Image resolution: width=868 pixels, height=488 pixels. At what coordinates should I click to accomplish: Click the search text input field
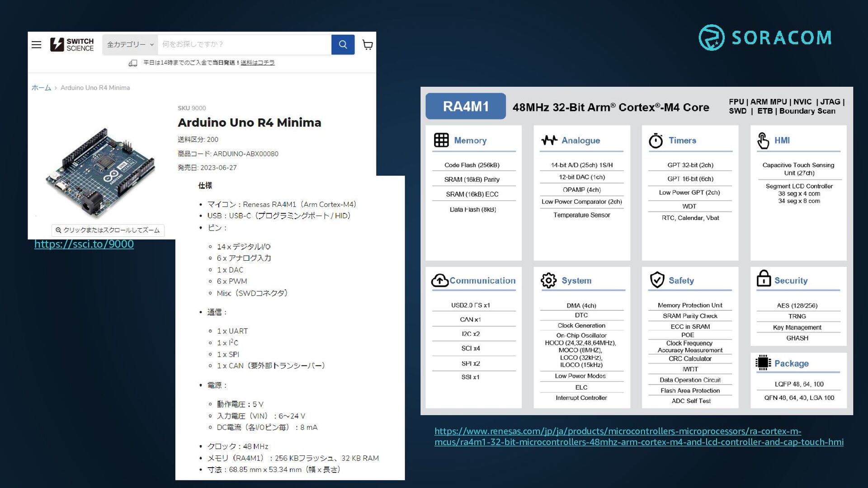pos(244,44)
